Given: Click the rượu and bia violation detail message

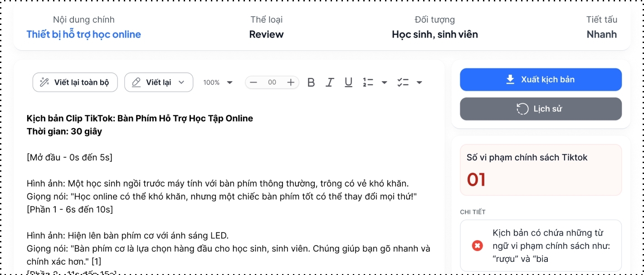Looking at the screenshot, I should click(551, 246).
